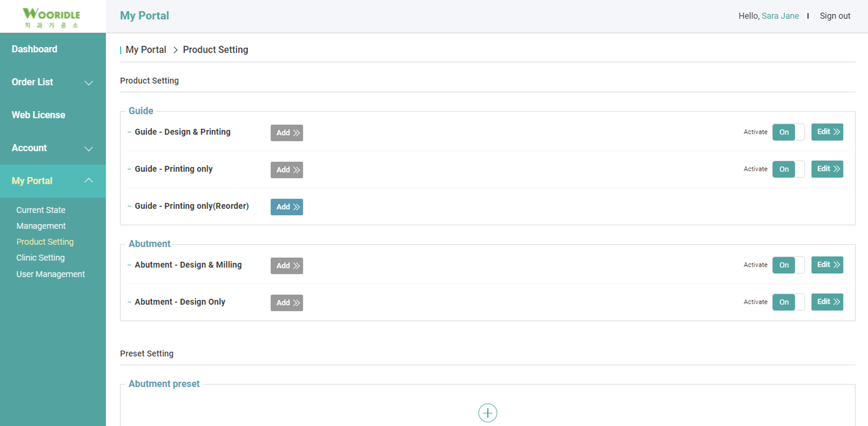Viewport: 868px width, 426px height.
Task: Toggle Activate switch for Guide - Design & Printing
Action: coord(788,132)
